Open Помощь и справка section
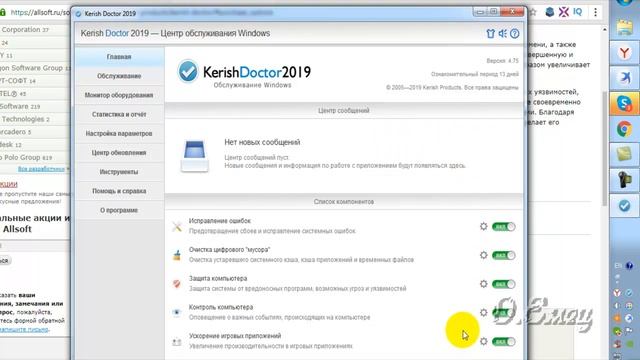Image resolution: width=640 pixels, height=360 pixels. tap(119, 191)
